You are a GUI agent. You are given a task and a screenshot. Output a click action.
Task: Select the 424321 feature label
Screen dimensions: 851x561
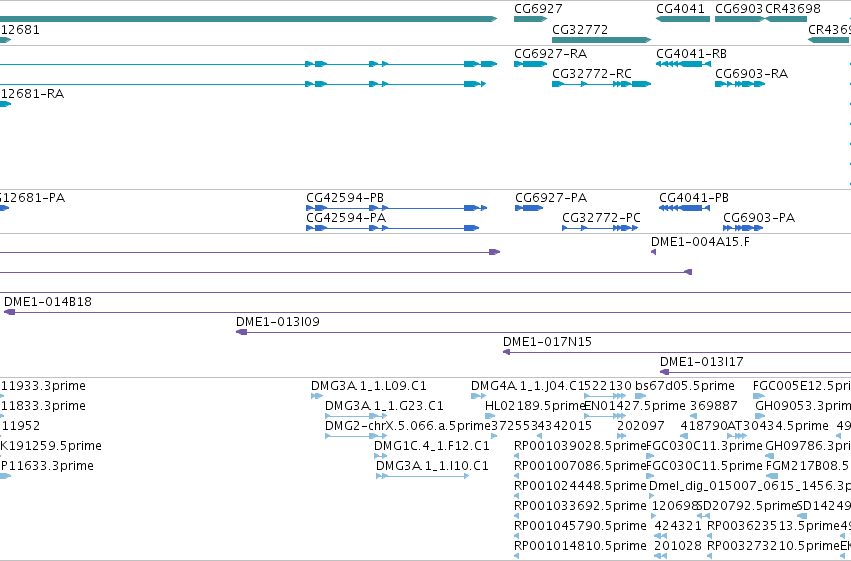point(678,526)
